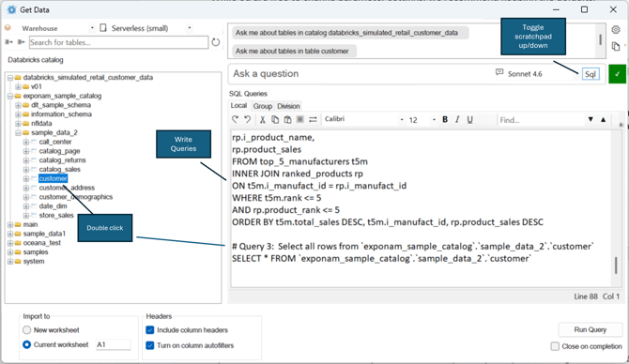Open the Warehouse type dropdown
This screenshot has width=629, height=364.
(92, 27)
